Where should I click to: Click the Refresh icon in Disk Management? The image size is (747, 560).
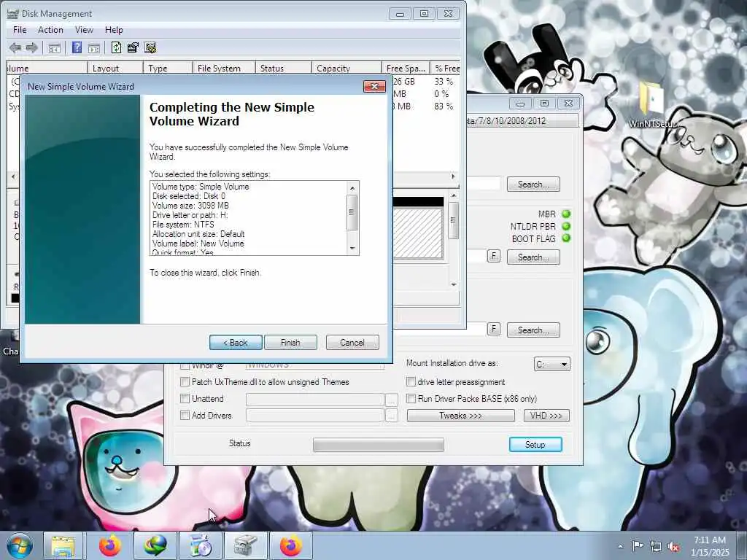(x=116, y=47)
